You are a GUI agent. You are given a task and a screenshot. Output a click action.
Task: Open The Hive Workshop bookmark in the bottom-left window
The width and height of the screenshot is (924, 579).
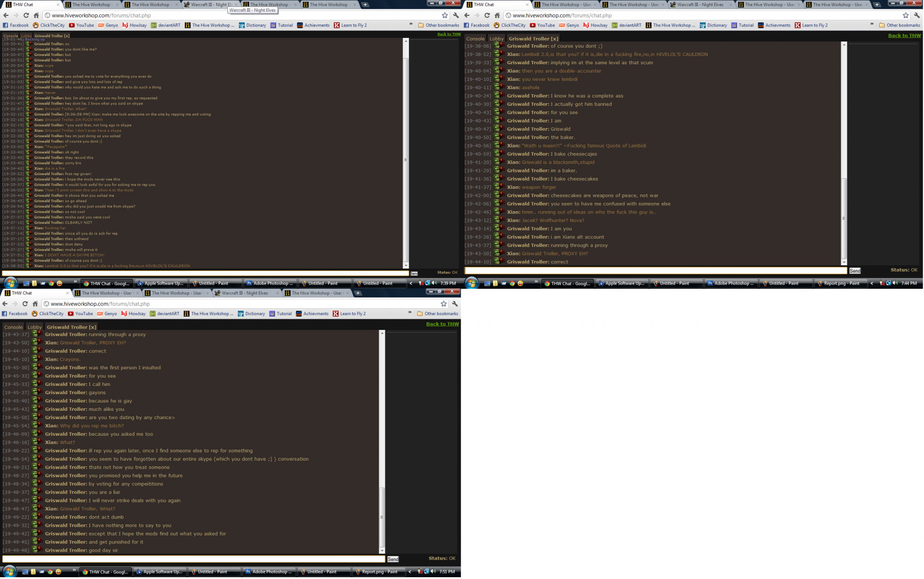pyautogui.click(x=208, y=314)
